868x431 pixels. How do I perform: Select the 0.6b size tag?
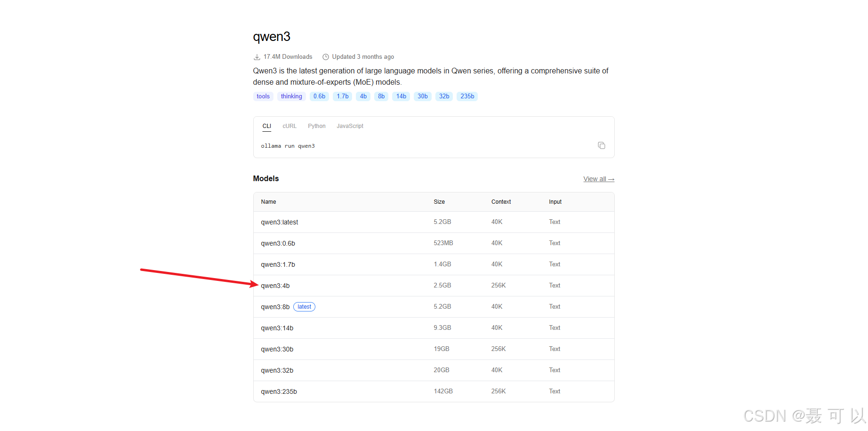pos(319,96)
